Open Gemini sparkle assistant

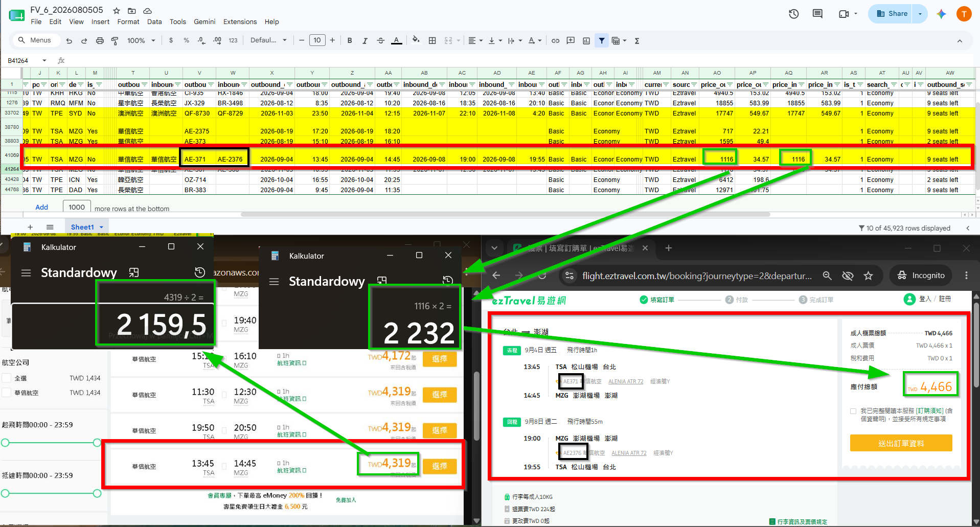941,14
